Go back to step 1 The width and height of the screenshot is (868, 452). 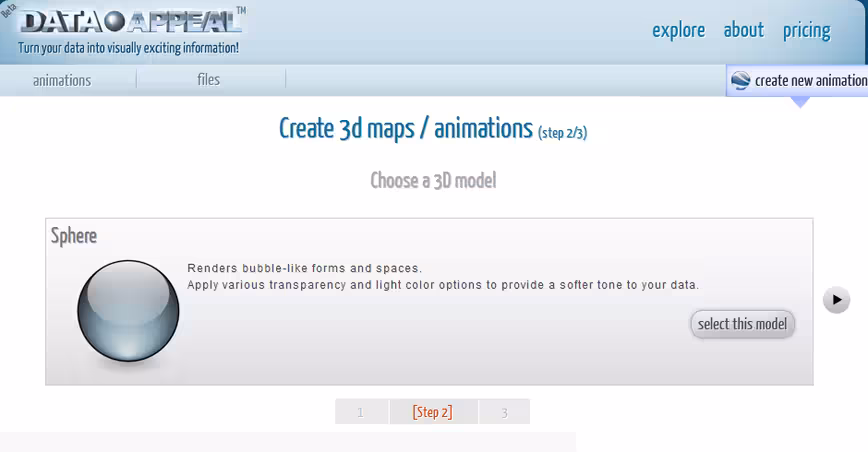pyautogui.click(x=361, y=412)
